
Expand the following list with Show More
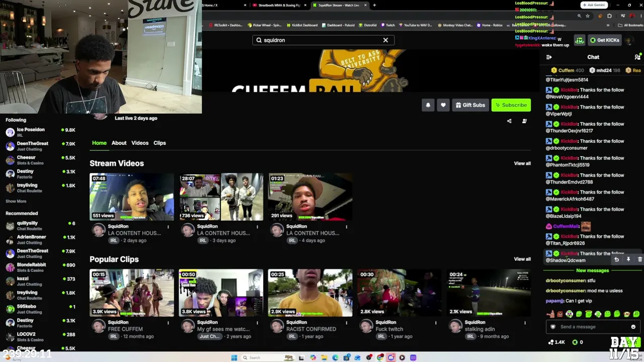[x=16, y=201]
